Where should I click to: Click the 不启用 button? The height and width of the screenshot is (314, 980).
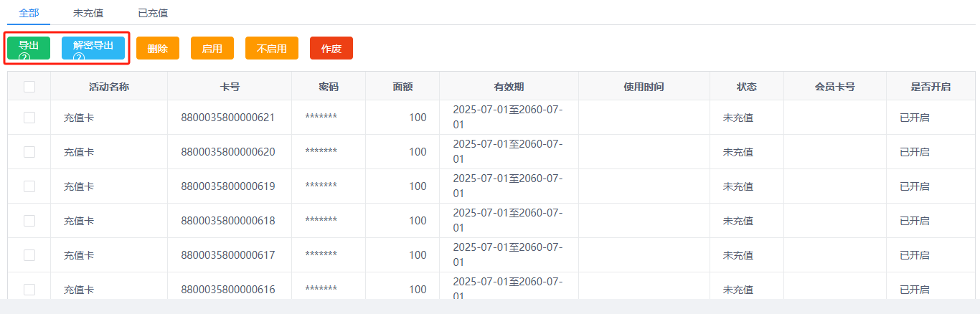tap(272, 49)
